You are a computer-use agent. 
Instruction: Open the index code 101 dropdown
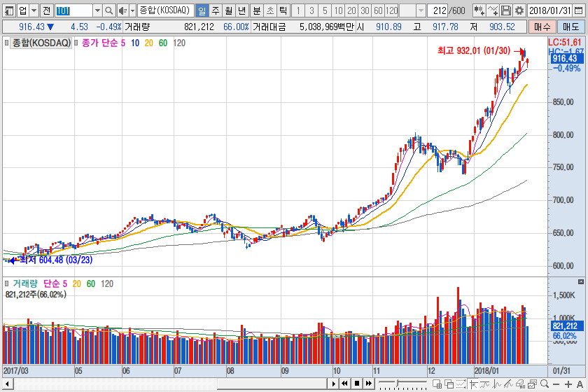pos(97,10)
